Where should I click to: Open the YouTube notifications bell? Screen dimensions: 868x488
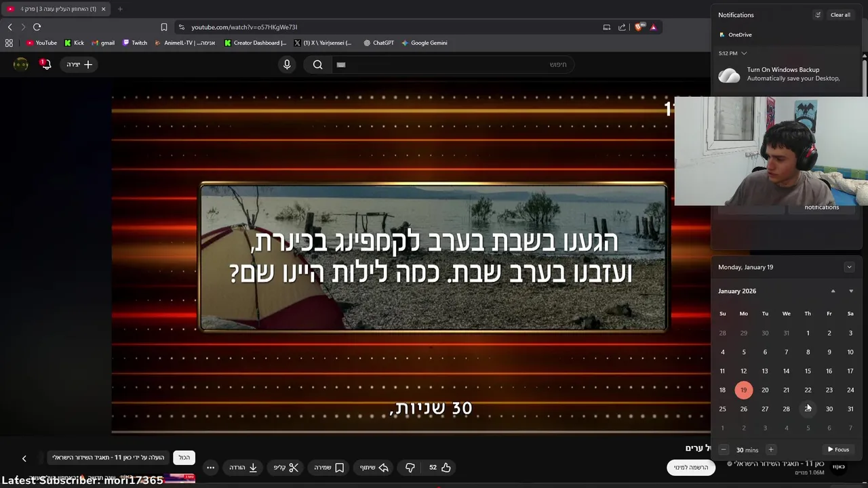[x=45, y=64]
